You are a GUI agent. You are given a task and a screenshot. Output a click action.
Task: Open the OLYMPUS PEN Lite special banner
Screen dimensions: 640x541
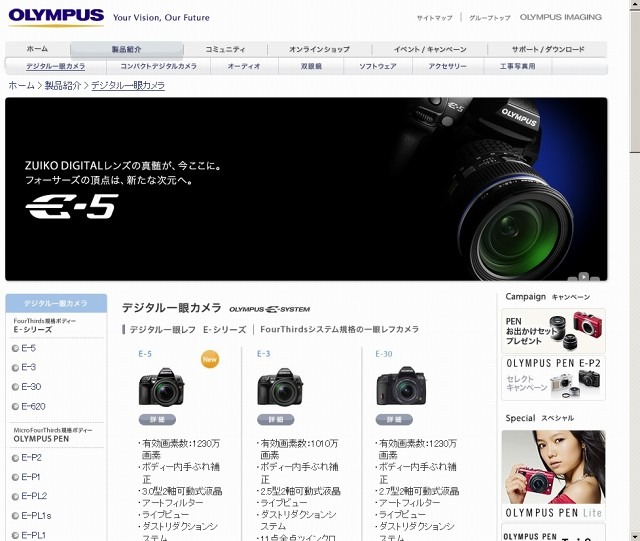click(553, 476)
